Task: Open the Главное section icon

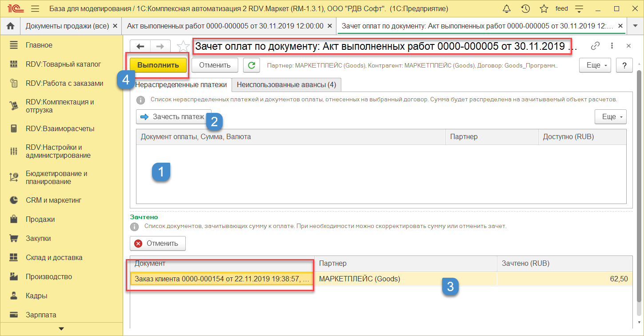Action: (x=14, y=45)
